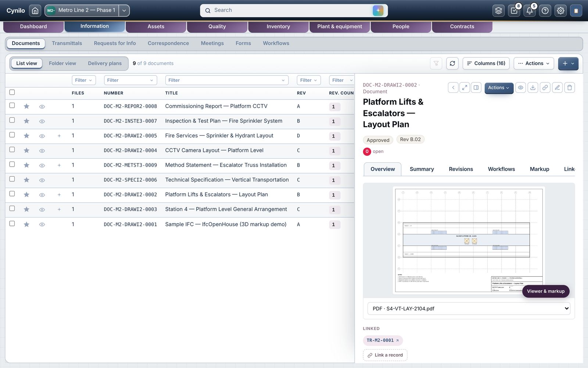Click the pencil edit icon in detail panel
Screen dimensions: 588x368
click(x=557, y=88)
